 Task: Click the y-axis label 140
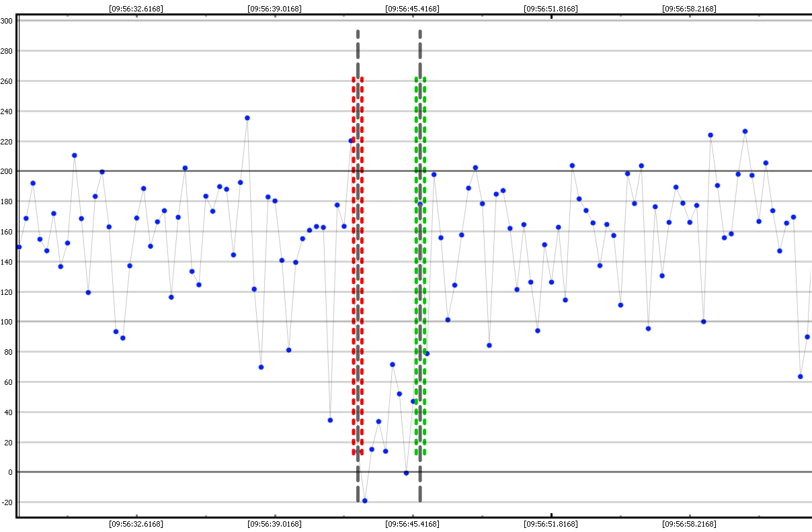click(7, 262)
